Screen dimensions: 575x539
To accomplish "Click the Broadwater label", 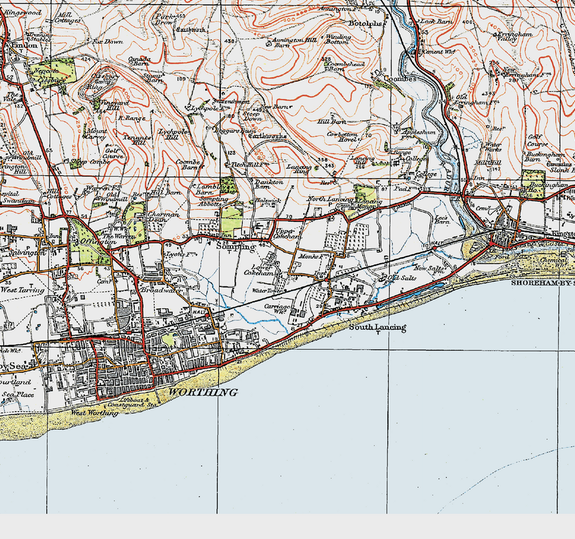I will (x=162, y=290).
